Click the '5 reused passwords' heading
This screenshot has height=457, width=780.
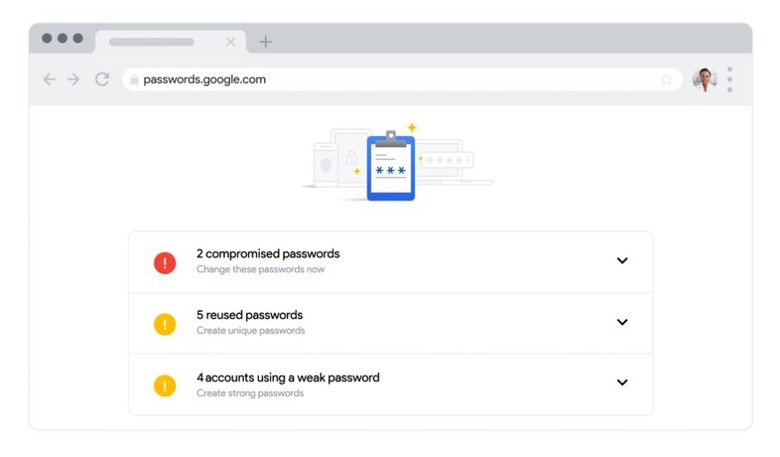(249, 315)
